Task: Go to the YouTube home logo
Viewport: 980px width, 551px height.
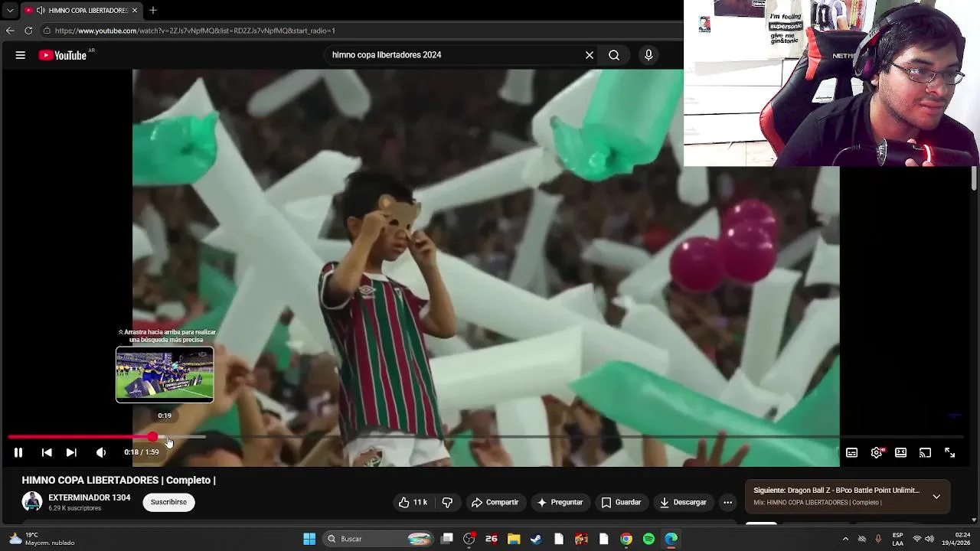Action: pos(62,55)
